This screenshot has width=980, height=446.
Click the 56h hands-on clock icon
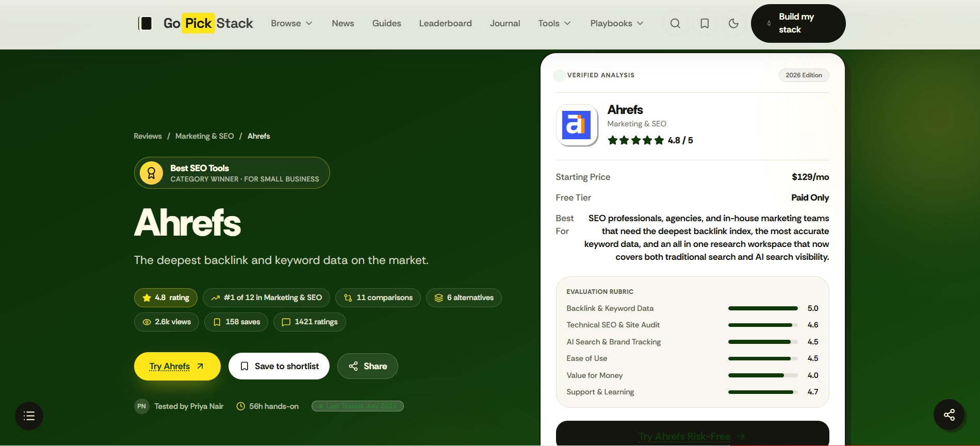(240, 406)
